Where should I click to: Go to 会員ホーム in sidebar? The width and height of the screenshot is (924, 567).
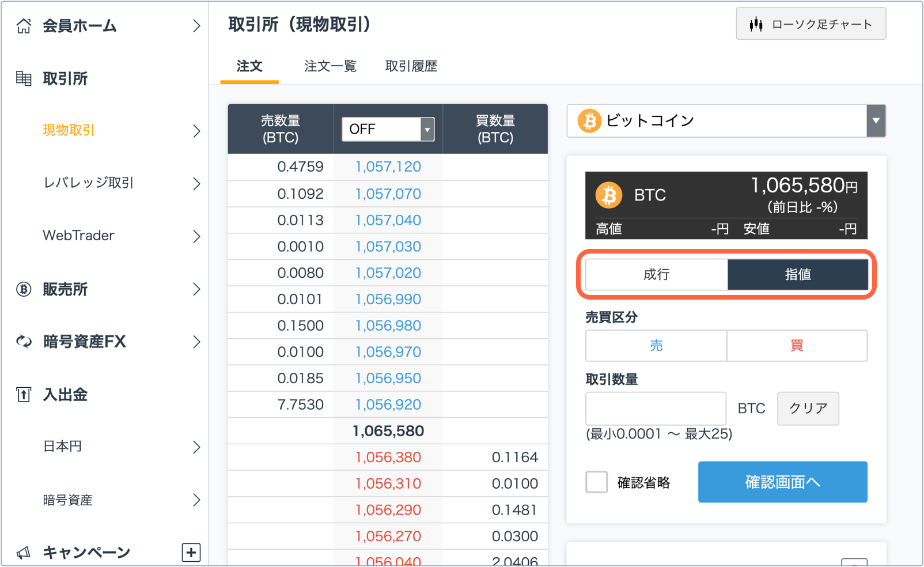click(x=79, y=26)
